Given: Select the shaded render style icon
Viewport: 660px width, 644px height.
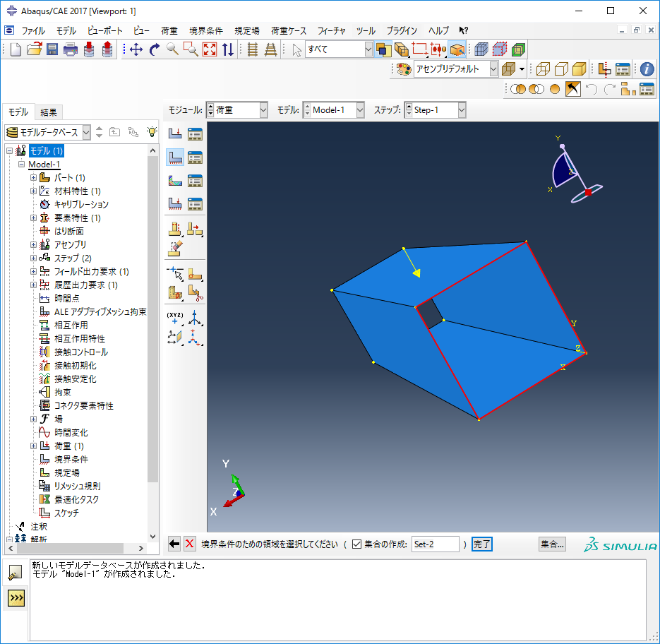Looking at the screenshot, I should click(x=580, y=69).
